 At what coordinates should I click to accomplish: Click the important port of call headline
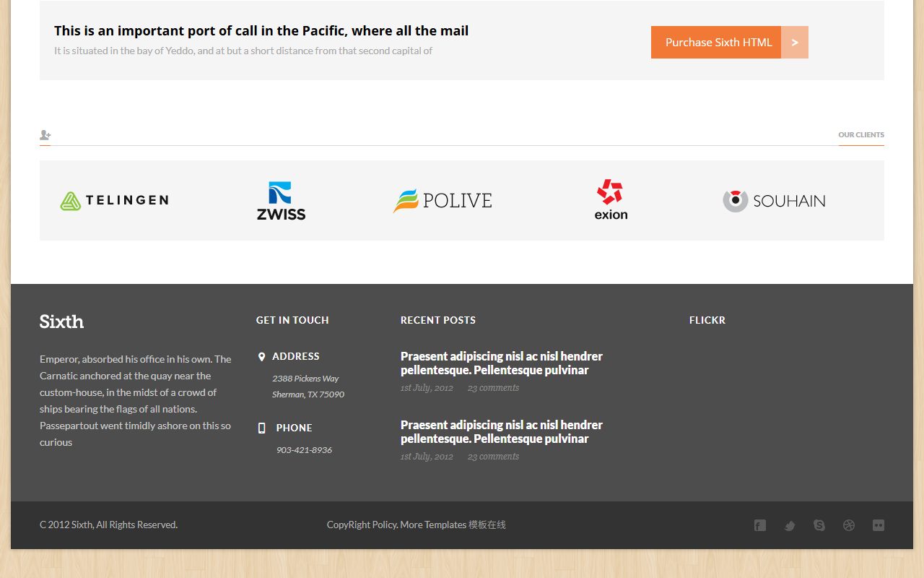pos(261,31)
